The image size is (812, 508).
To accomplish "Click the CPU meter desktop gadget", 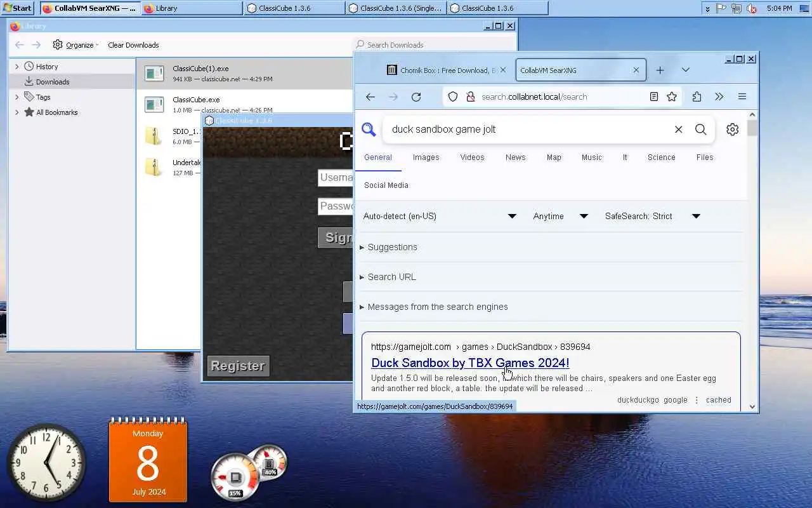I will [235, 477].
